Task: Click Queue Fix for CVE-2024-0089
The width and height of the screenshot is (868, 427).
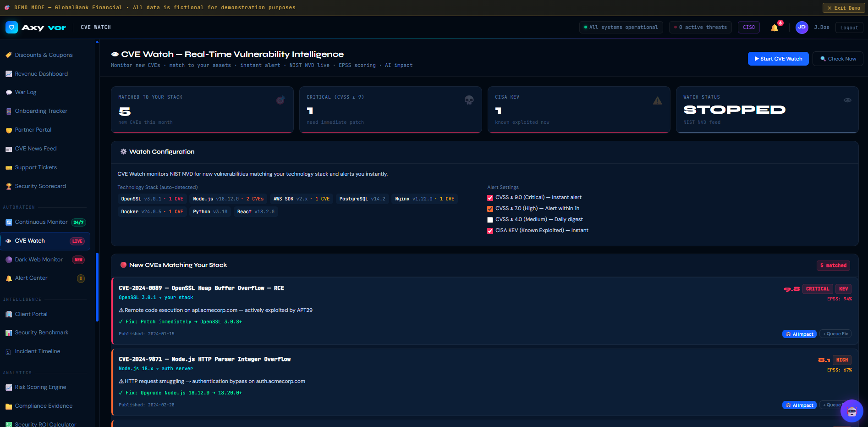Action: coord(835,334)
